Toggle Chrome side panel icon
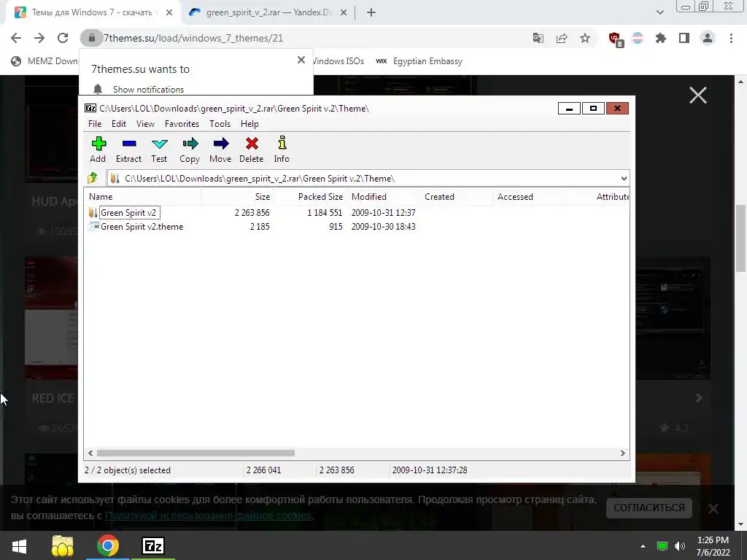Viewport: 747px width, 560px height. [x=684, y=38]
